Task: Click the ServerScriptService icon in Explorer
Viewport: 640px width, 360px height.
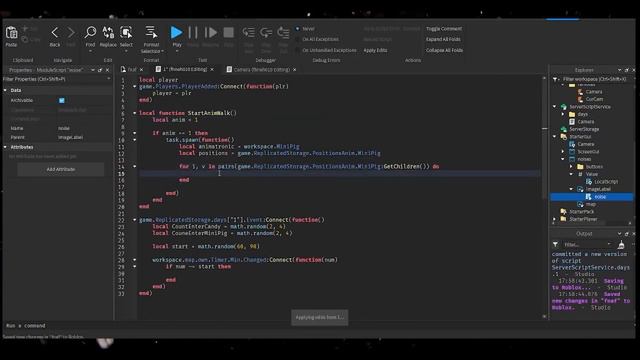Action: tap(564, 107)
